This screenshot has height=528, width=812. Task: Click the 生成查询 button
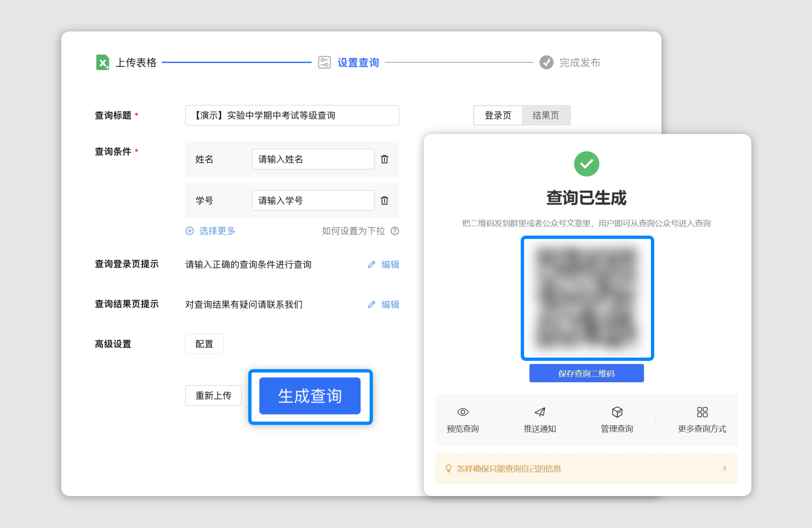[310, 396]
